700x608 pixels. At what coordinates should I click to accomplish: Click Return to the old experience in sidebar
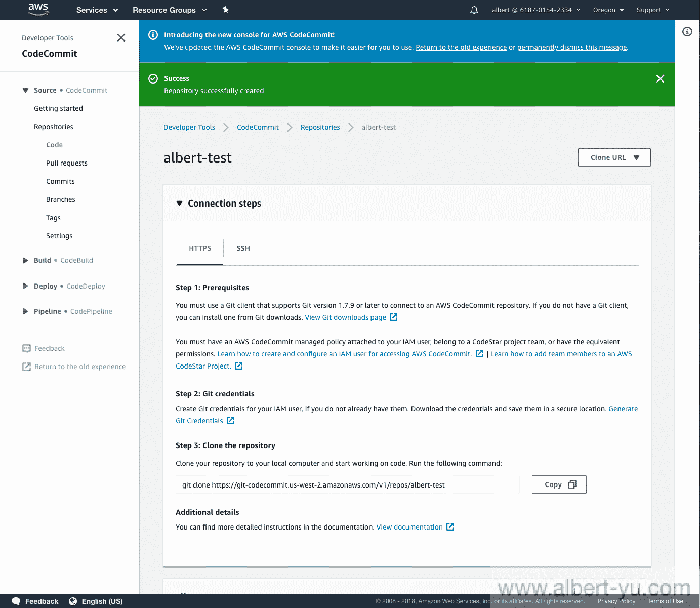tap(80, 367)
